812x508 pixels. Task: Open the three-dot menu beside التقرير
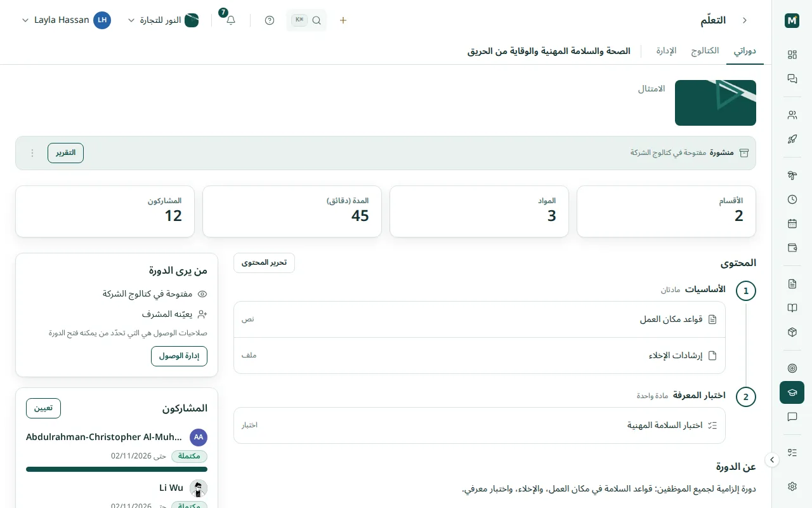[32, 153]
